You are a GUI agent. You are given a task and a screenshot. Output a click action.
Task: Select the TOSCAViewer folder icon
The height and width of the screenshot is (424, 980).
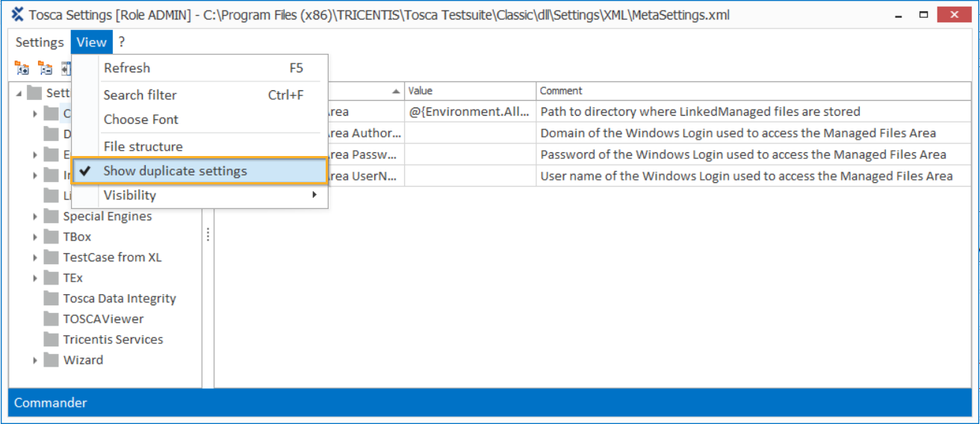[x=51, y=319]
